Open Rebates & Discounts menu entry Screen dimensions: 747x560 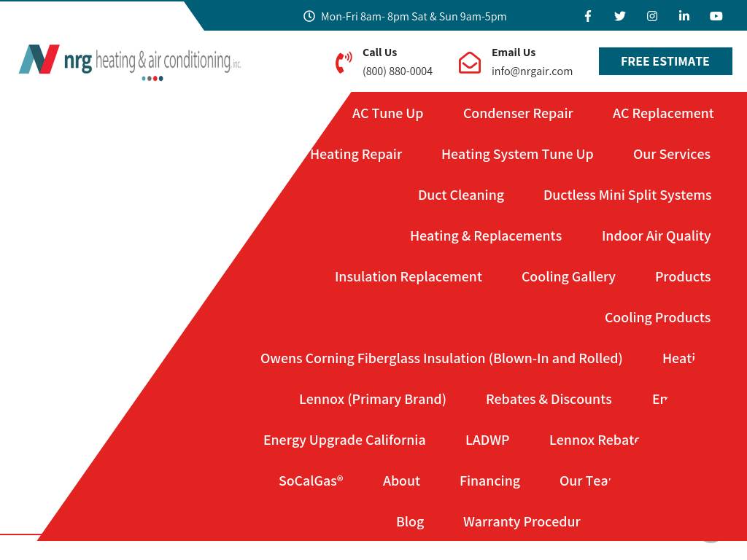pyautogui.click(x=549, y=399)
